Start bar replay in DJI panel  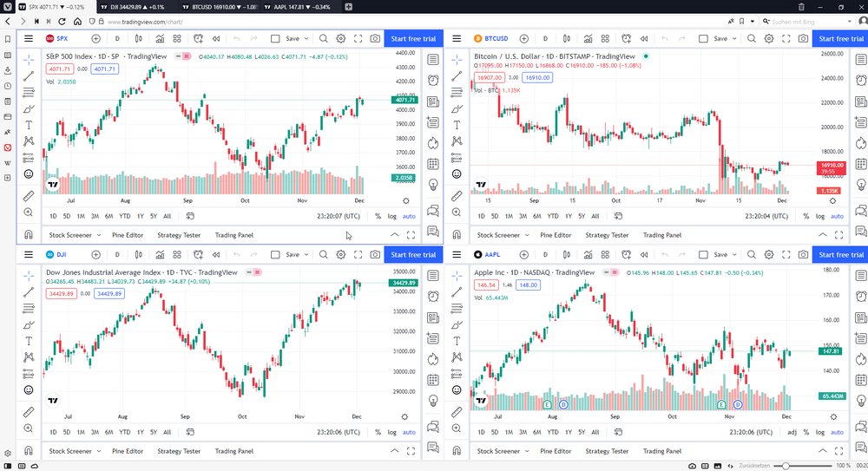pos(216,255)
